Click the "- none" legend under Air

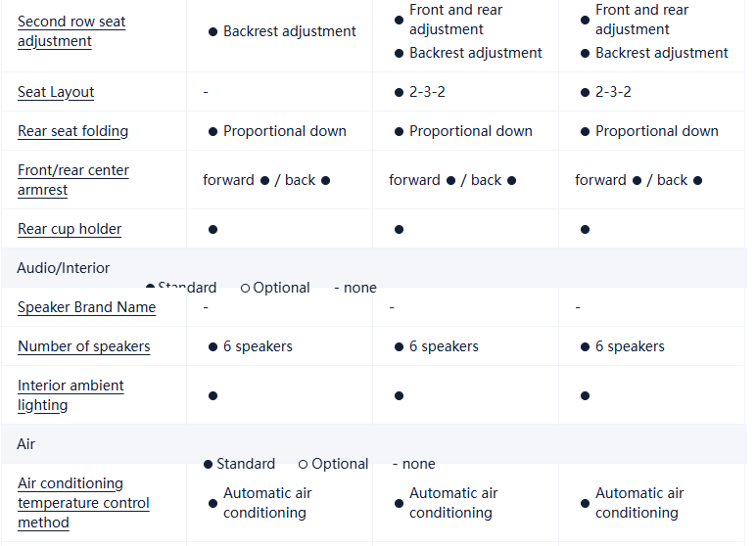pyautogui.click(x=413, y=464)
